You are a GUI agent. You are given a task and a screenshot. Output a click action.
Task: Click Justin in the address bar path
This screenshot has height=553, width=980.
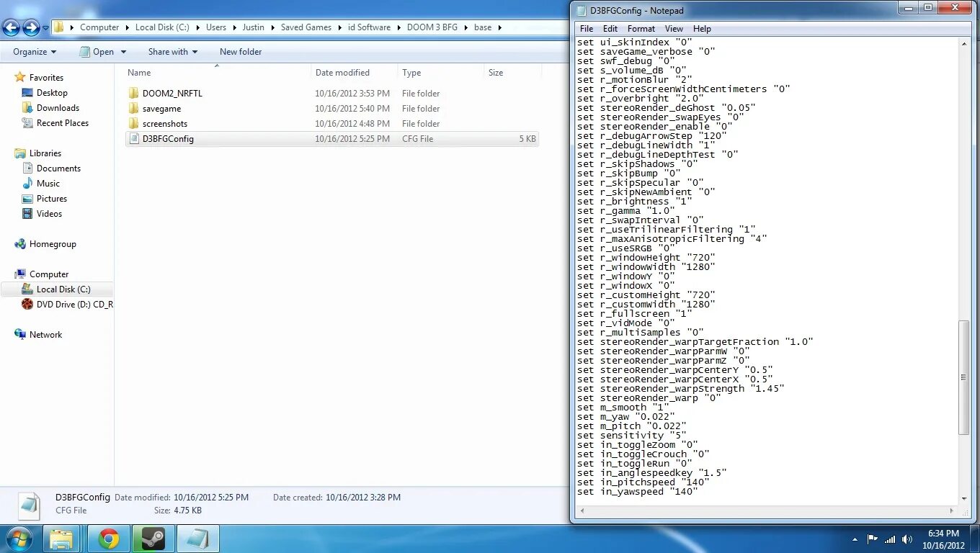253,27
